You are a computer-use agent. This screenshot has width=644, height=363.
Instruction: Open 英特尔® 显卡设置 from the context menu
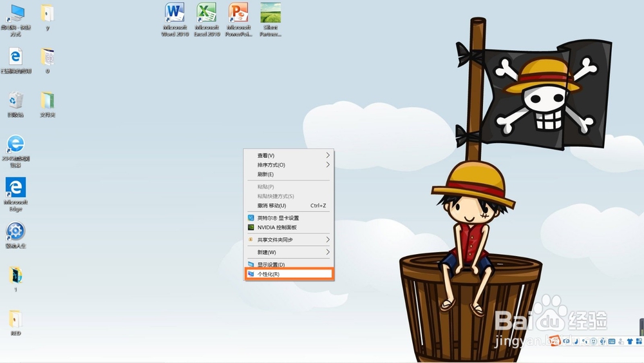coord(289,218)
